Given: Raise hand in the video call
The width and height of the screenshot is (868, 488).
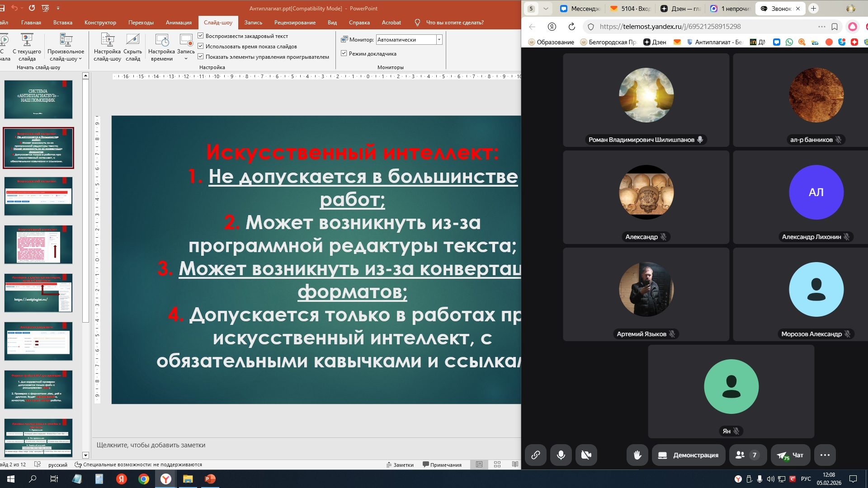Looking at the screenshot, I should 637,455.
